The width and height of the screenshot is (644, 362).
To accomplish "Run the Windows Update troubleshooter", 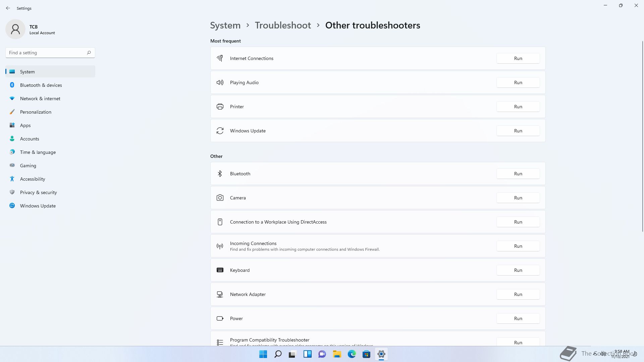I will (518, 131).
